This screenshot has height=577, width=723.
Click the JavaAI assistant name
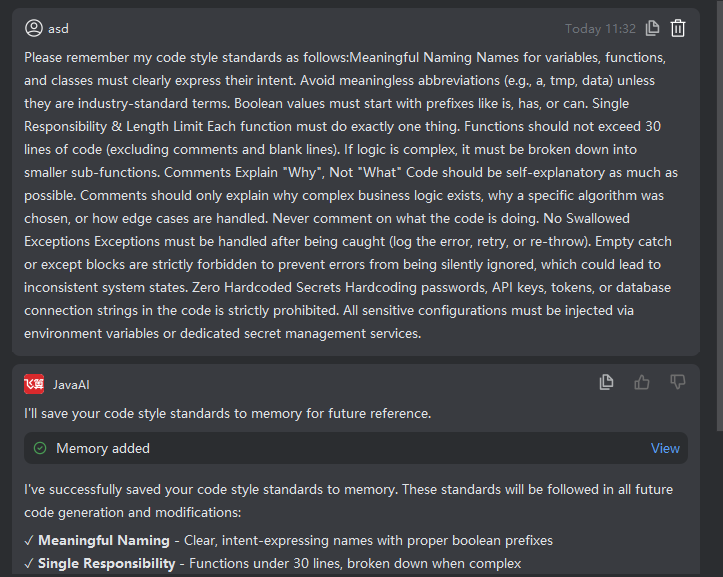[x=71, y=384]
